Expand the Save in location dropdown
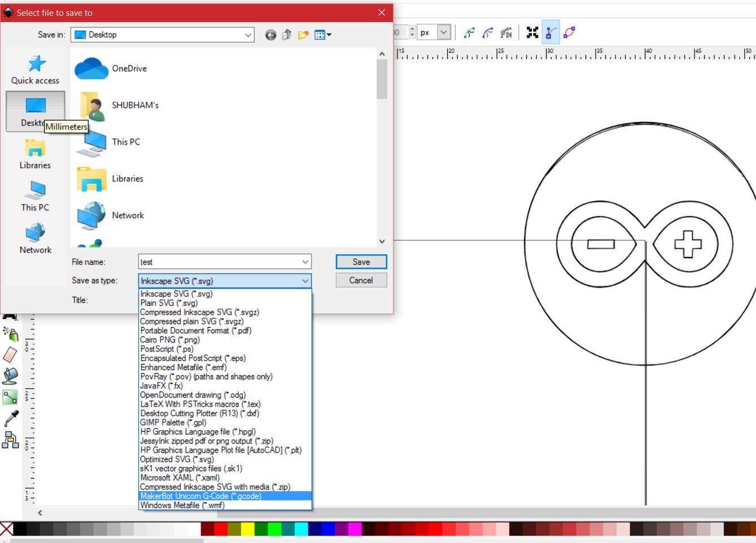Screen dimensions: 756x543 tap(248, 35)
